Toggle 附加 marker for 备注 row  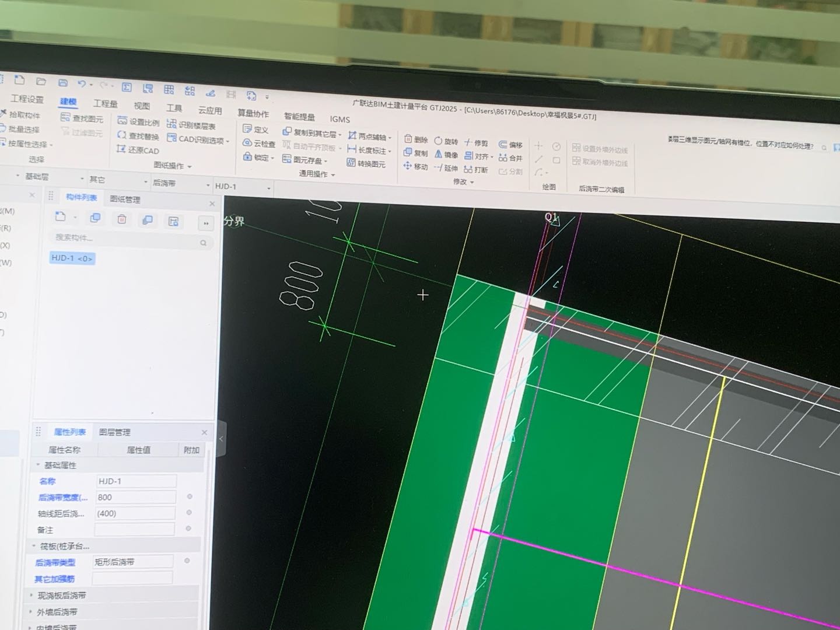(x=188, y=528)
